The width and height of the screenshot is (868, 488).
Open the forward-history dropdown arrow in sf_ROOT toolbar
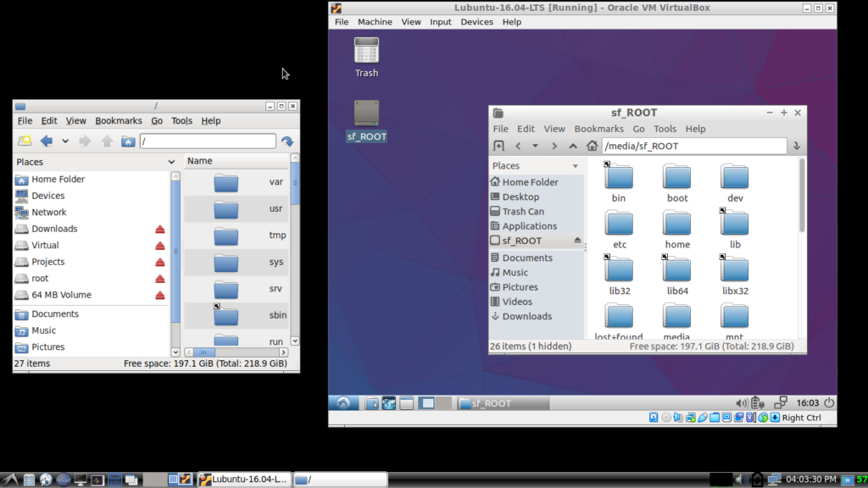tap(534, 146)
